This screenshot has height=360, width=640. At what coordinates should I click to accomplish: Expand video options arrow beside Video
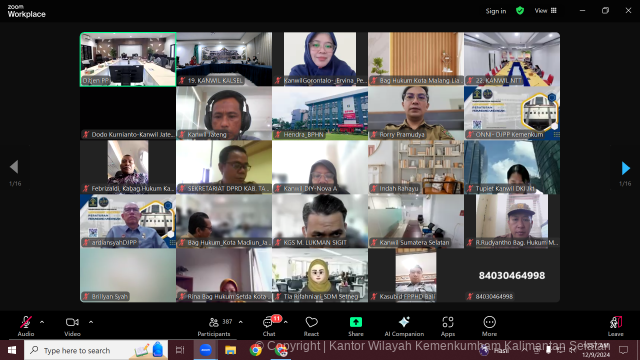(x=91, y=322)
